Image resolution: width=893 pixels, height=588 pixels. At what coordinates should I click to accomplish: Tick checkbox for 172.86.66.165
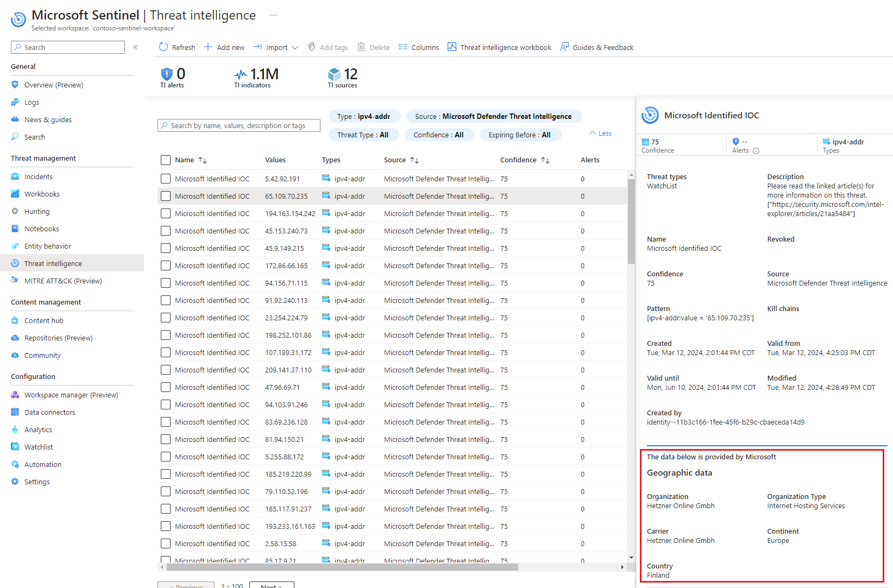166,265
